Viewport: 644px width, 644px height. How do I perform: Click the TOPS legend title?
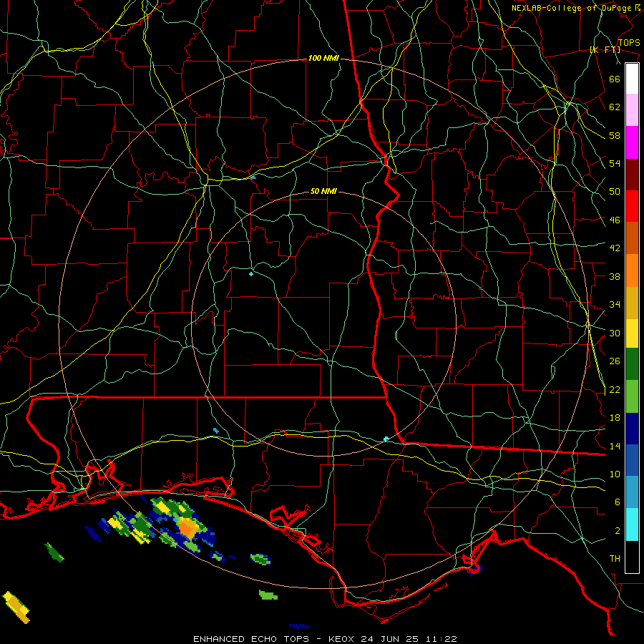[x=629, y=42]
